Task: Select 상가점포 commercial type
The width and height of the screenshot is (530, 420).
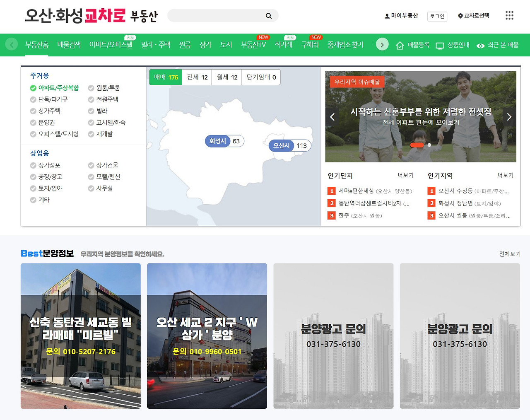Action: 45,165
